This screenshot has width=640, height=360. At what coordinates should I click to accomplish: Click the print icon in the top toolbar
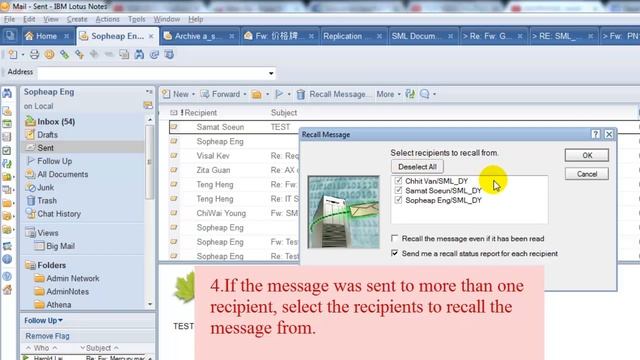[x=34, y=54]
